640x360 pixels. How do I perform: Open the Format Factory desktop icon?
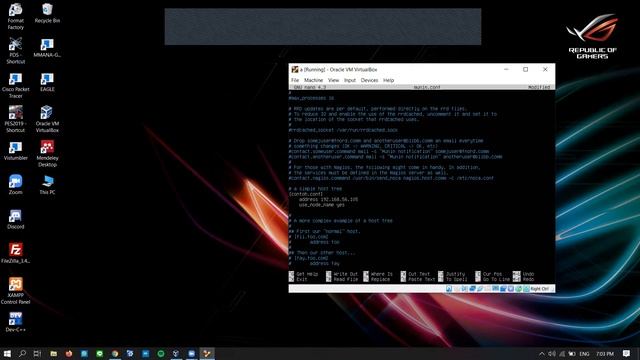click(16, 16)
